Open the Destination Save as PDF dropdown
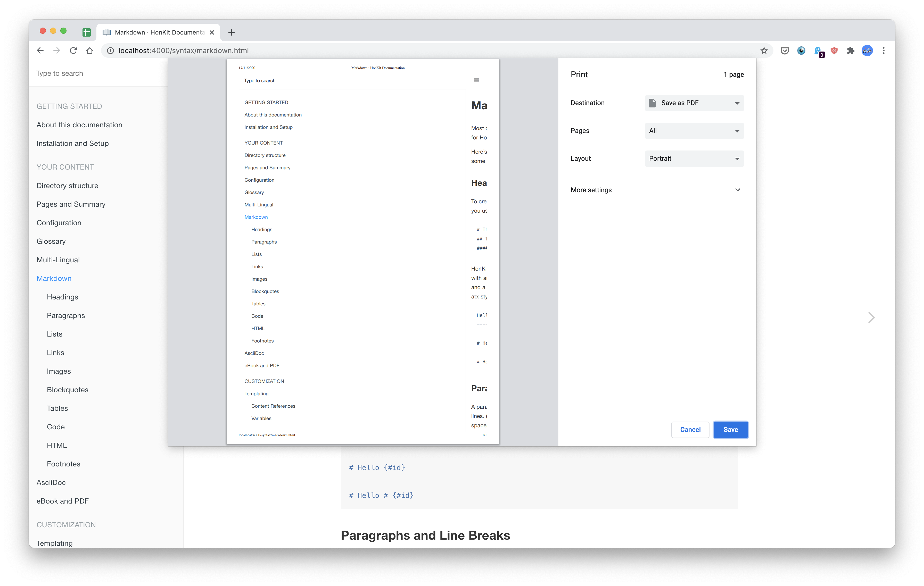The height and width of the screenshot is (586, 924). 694,103
